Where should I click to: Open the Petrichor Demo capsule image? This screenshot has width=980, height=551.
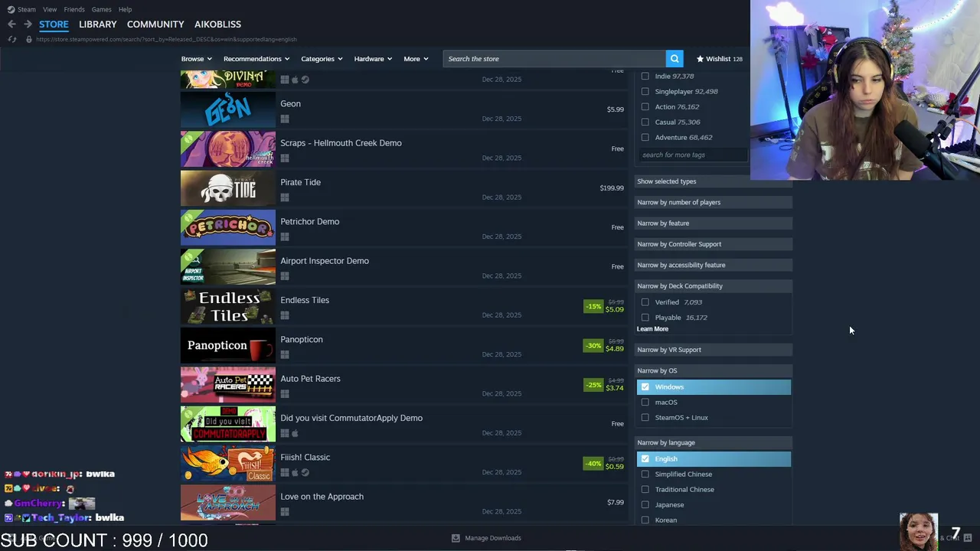tap(228, 227)
